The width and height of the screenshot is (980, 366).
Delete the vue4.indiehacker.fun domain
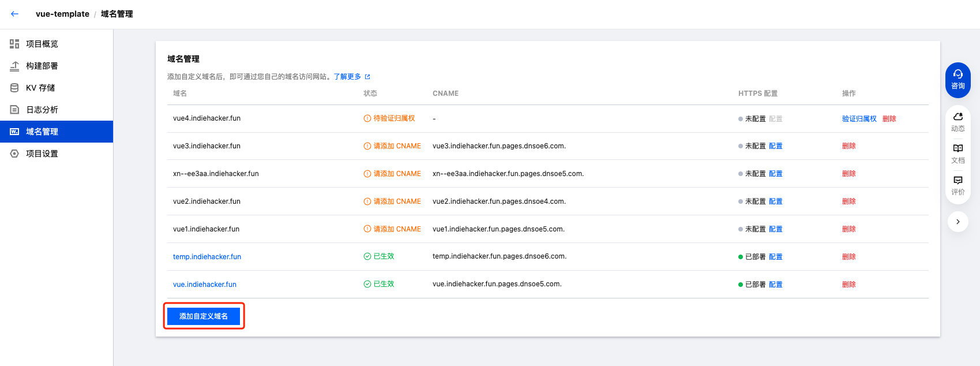pyautogui.click(x=889, y=119)
